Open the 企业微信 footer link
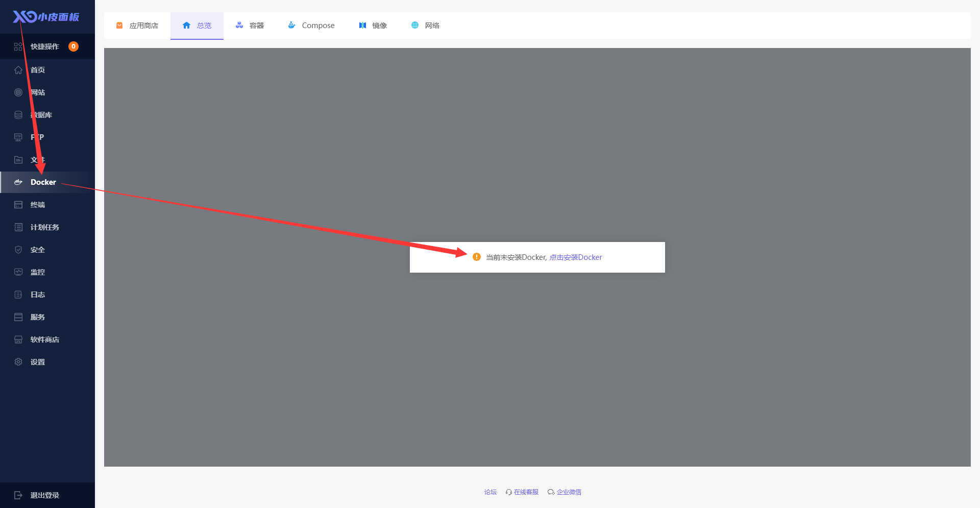The image size is (980, 508). [x=565, y=492]
